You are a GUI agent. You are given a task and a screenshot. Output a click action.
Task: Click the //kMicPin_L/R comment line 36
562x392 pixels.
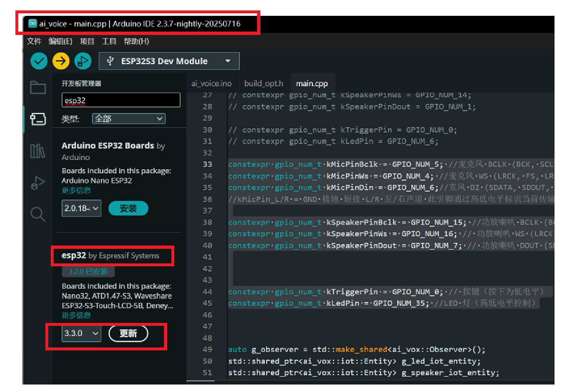[391, 199]
